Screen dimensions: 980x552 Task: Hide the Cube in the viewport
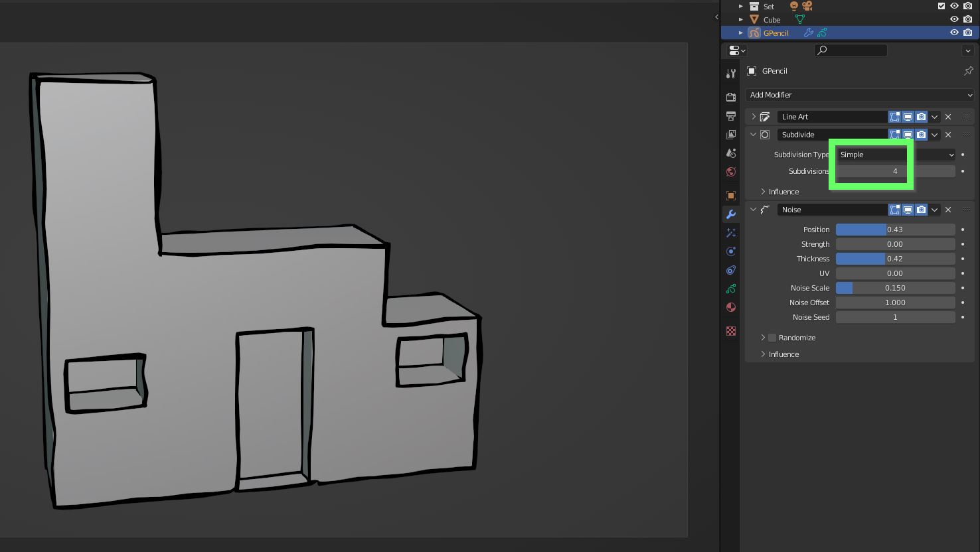click(954, 19)
